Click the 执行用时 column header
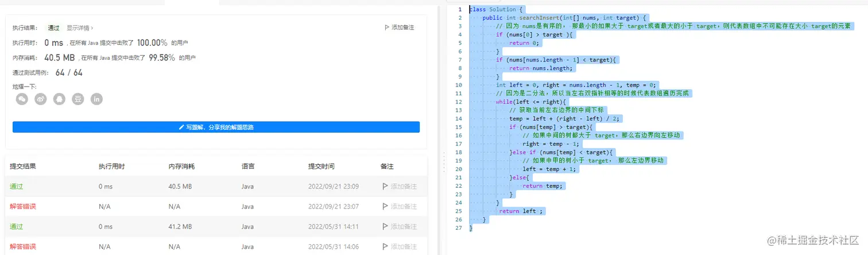 click(x=113, y=167)
